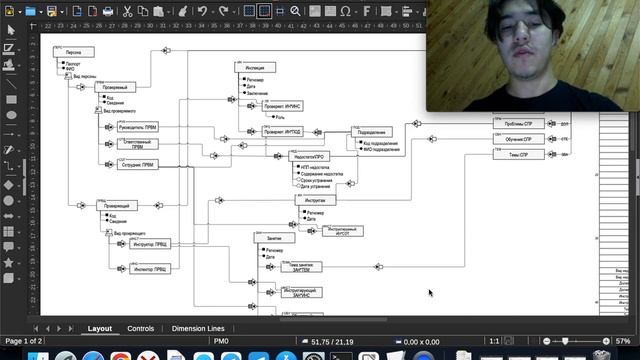The image size is (640, 360).
Task: Click the Page 1 of 2 status field
Action: 24,341
